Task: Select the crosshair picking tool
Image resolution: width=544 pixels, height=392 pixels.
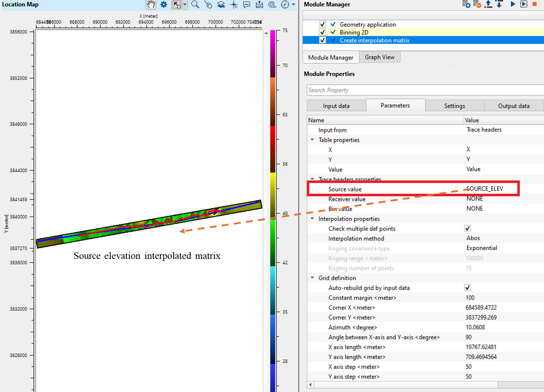Action: 233,5
